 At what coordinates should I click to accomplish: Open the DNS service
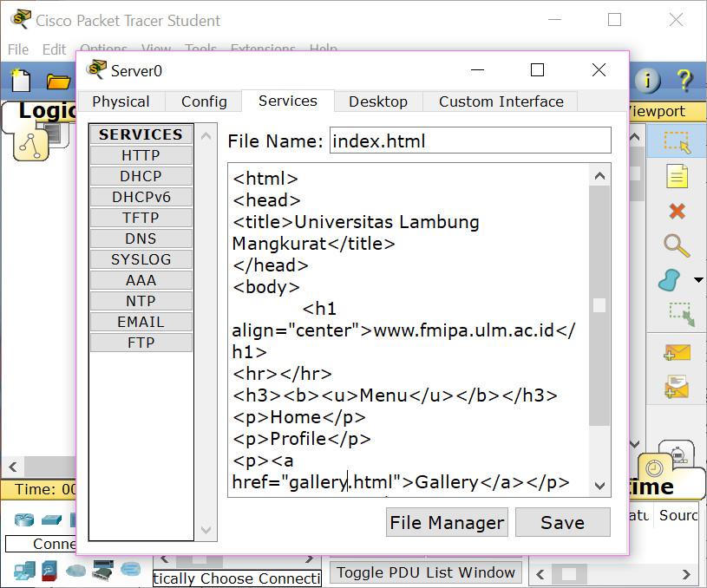(x=141, y=238)
